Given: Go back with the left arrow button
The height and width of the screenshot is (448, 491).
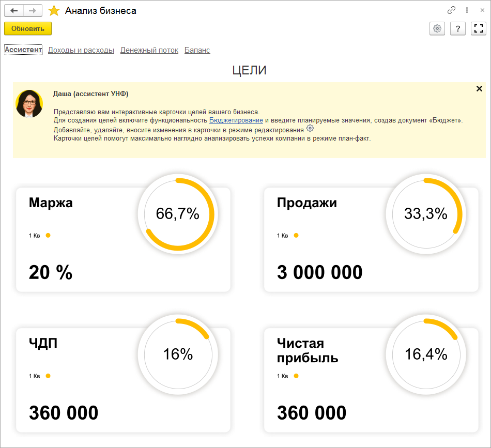Looking at the screenshot, I should 14,11.
